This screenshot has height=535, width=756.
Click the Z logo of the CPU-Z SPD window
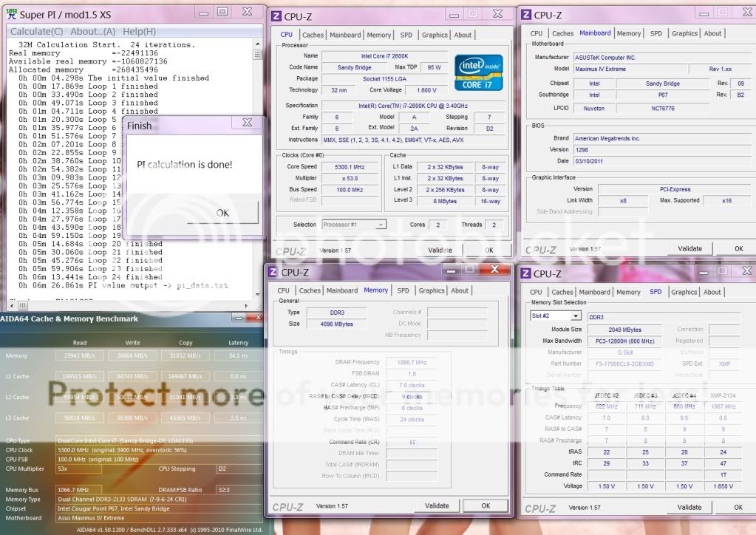525,273
